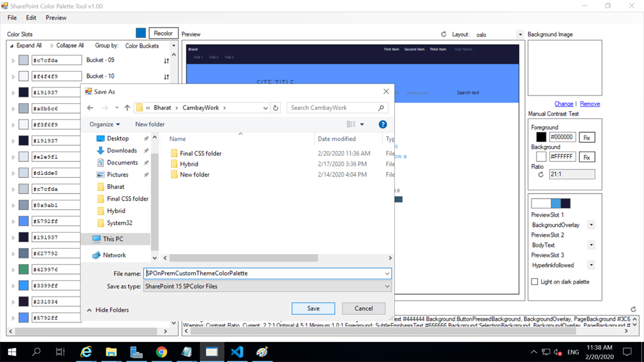Swap sort for Bucket - 10
The width and height of the screenshot is (644, 362).
coord(166,77)
